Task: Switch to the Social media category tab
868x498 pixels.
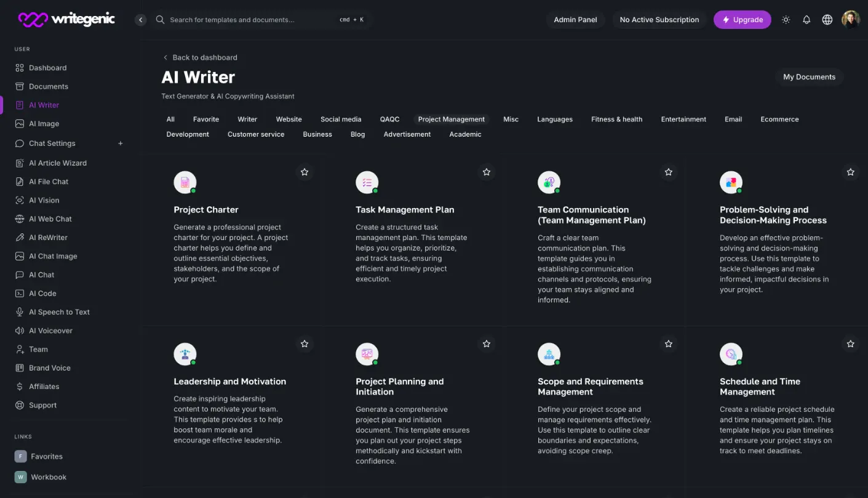Action: (341, 119)
